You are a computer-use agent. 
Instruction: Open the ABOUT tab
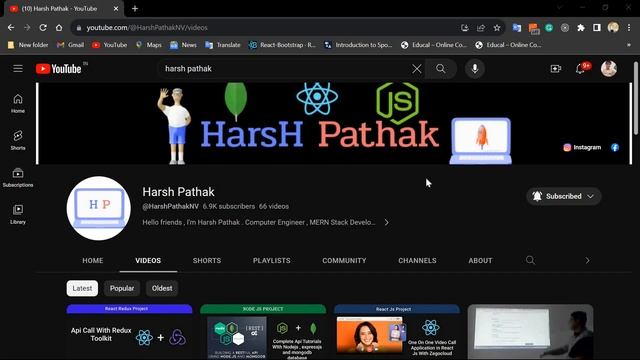point(480,260)
